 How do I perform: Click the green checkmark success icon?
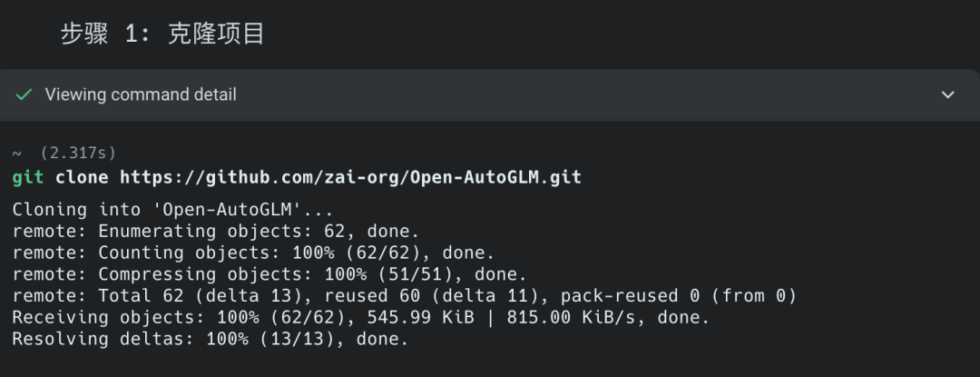(24, 94)
